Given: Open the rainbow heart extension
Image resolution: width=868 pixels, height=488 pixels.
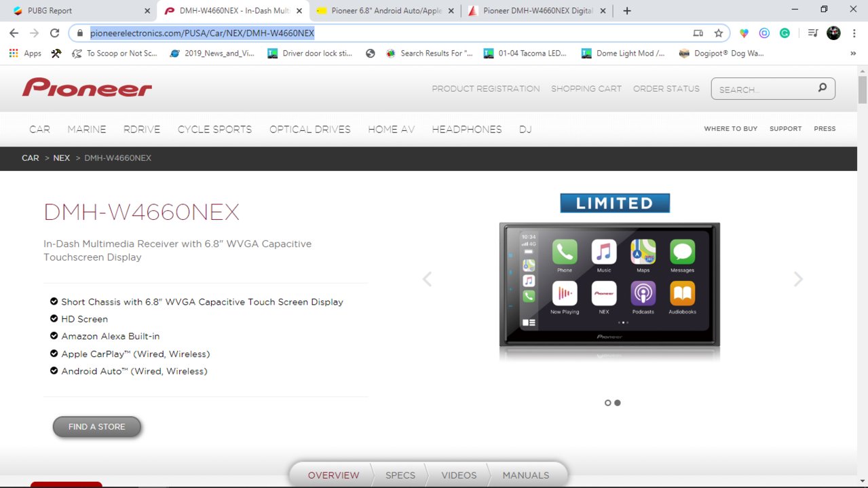Looking at the screenshot, I should pyautogui.click(x=744, y=33).
